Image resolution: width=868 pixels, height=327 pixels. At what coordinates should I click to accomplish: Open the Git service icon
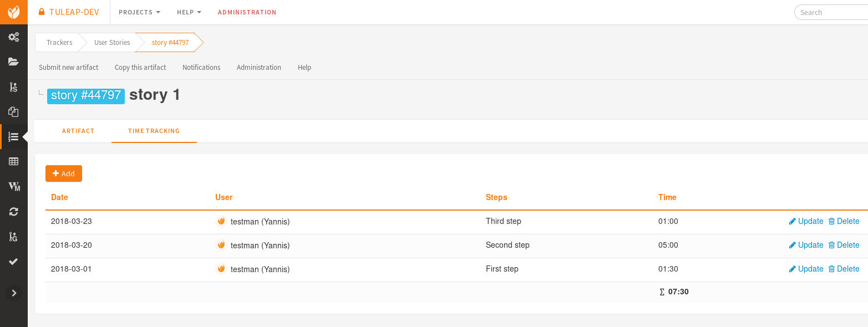pyautogui.click(x=14, y=237)
